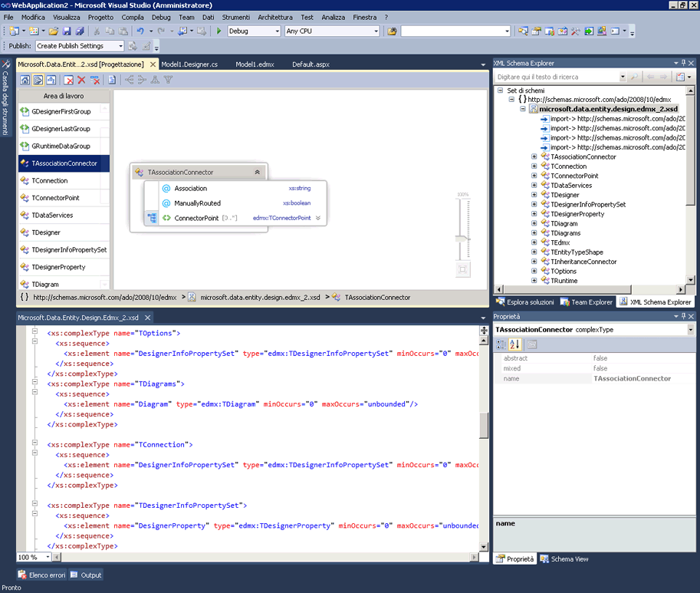Open the Debug configuration dropdown
The width and height of the screenshot is (700, 593).
[x=277, y=31]
